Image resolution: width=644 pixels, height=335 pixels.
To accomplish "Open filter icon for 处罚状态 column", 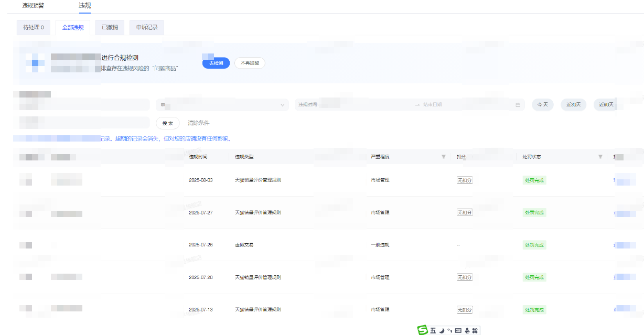I will coord(600,157).
